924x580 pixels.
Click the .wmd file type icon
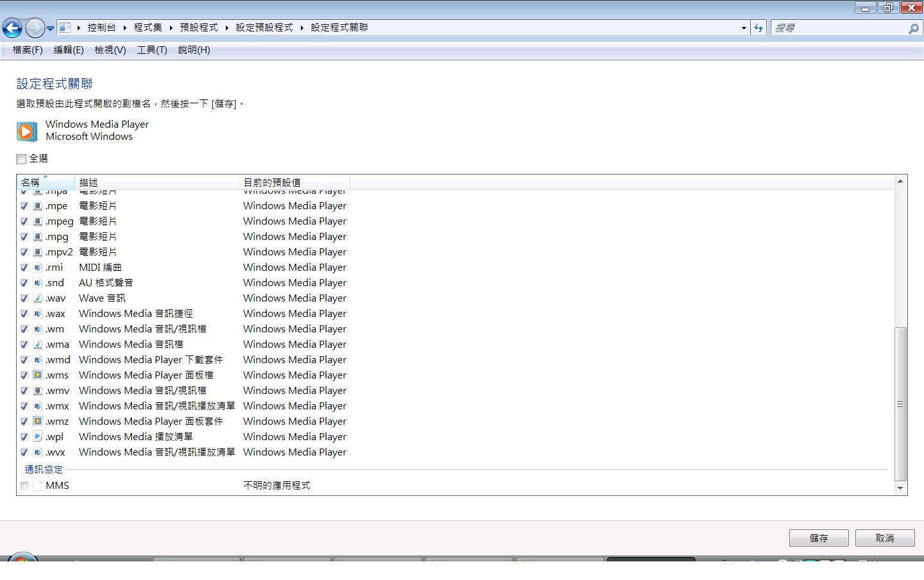click(38, 360)
